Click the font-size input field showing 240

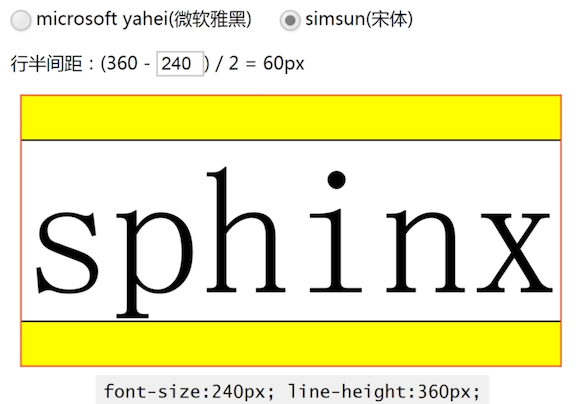pos(180,64)
